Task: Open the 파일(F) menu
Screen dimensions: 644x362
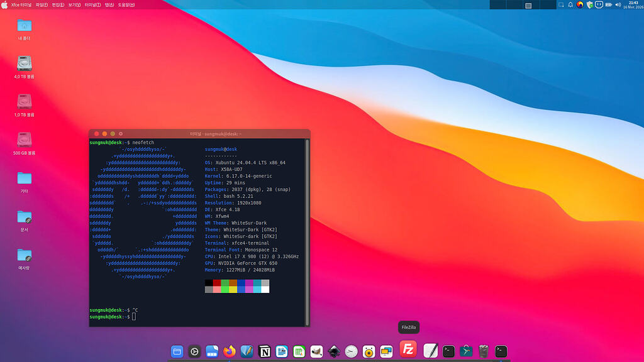Action: click(42, 4)
